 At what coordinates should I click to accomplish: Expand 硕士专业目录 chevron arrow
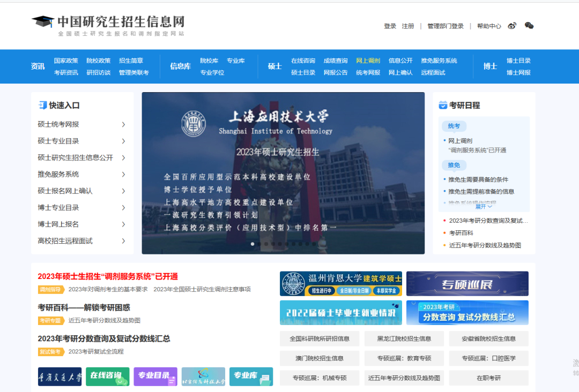click(123, 141)
